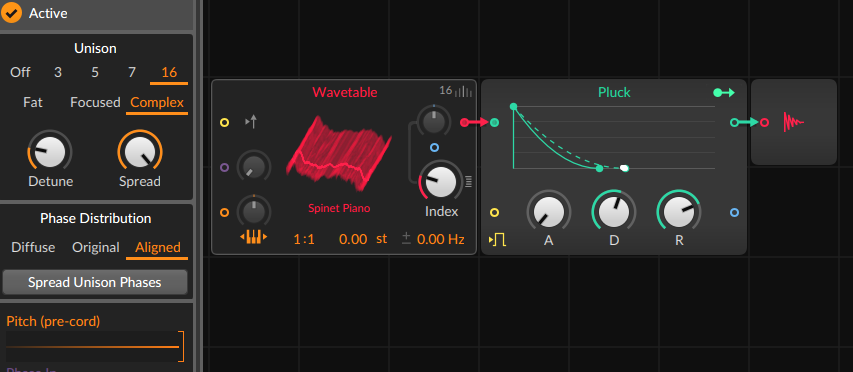The image size is (853, 372).
Task: Click the 0.00 Hz frequency offset value
Action: (x=441, y=239)
